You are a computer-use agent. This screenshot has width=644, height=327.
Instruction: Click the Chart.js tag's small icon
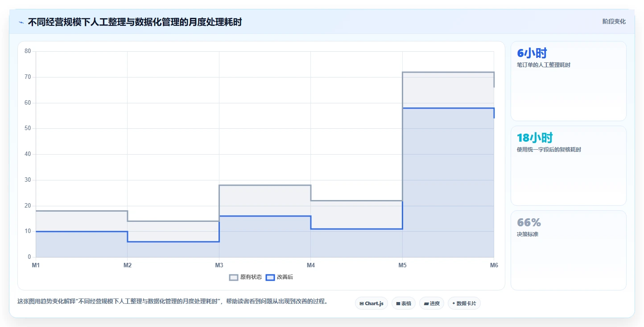coord(362,303)
